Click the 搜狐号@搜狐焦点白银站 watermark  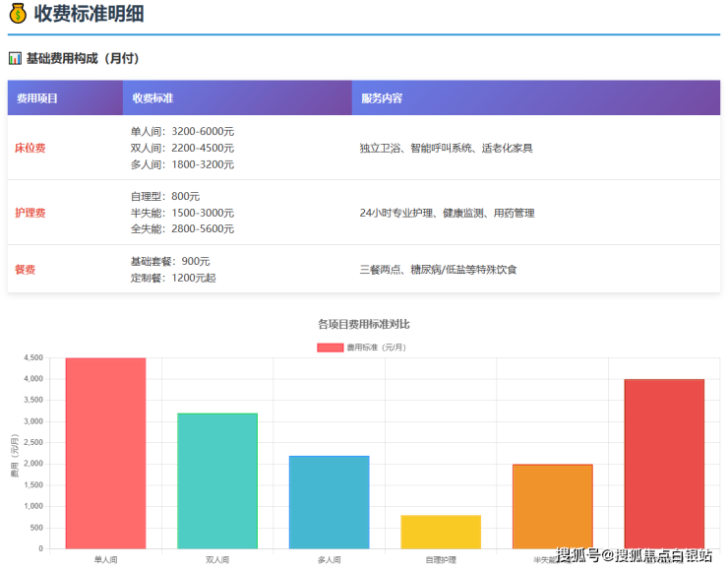(635, 556)
